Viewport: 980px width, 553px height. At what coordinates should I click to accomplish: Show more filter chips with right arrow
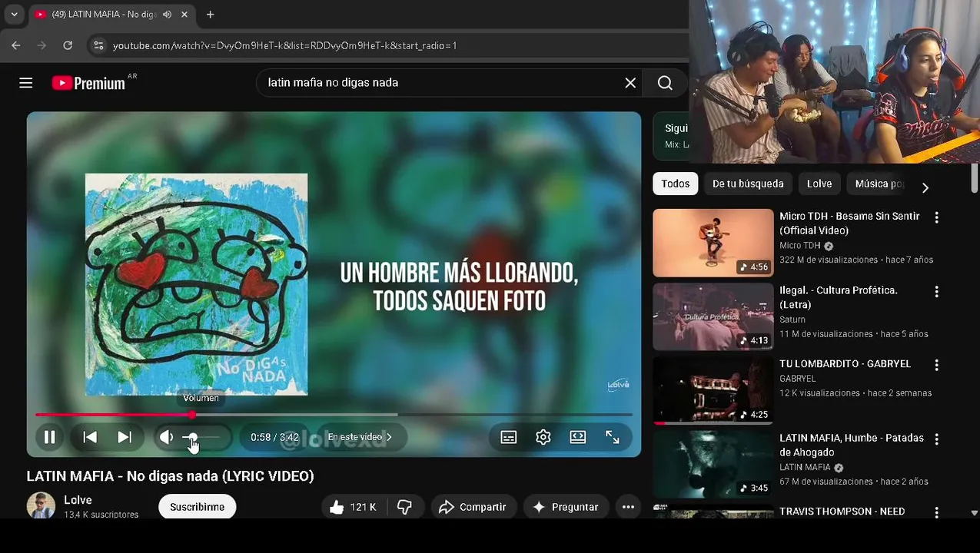coord(925,187)
